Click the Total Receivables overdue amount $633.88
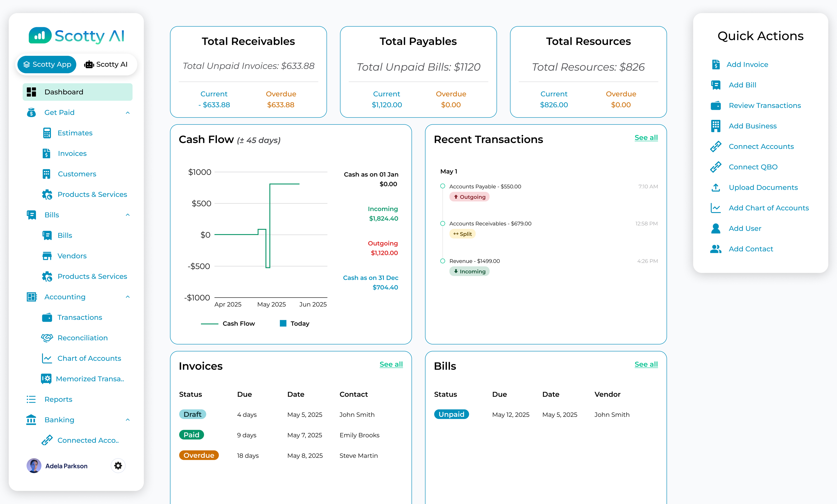The width and height of the screenshot is (837, 504). 280,105
